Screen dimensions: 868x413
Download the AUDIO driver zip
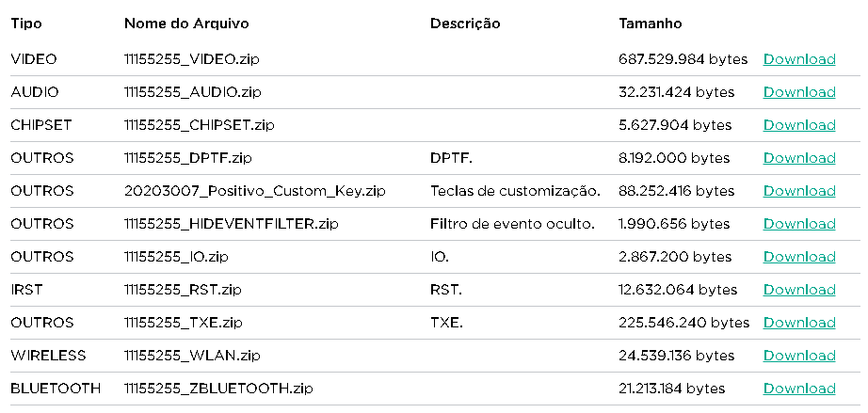coord(799,92)
